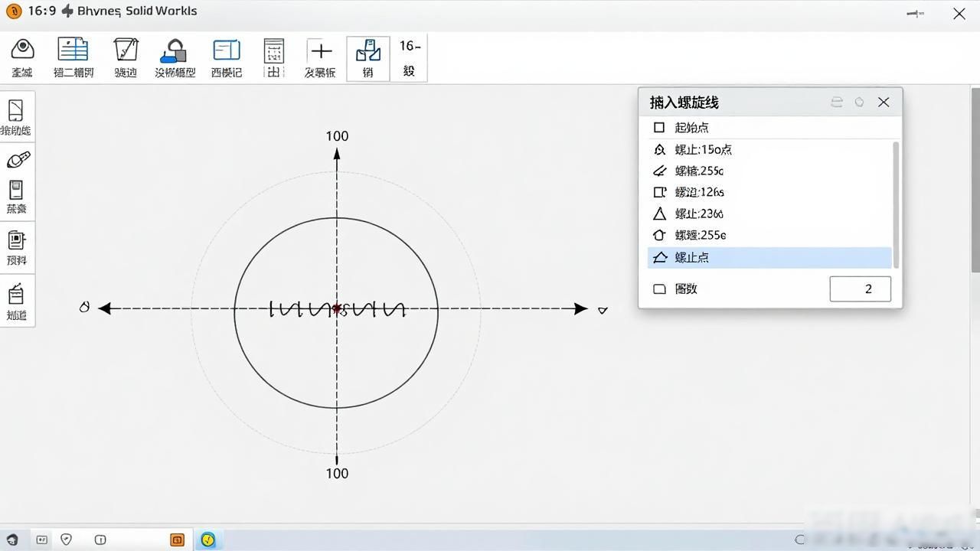Select the triangle-icon row with value 236
The image size is (980, 551).
pyautogui.click(x=769, y=214)
